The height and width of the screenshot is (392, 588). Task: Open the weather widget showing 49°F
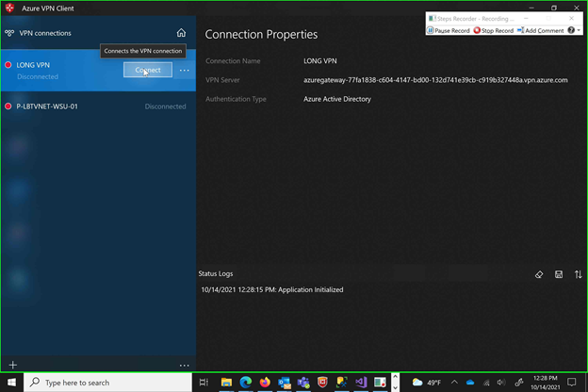[426, 383]
